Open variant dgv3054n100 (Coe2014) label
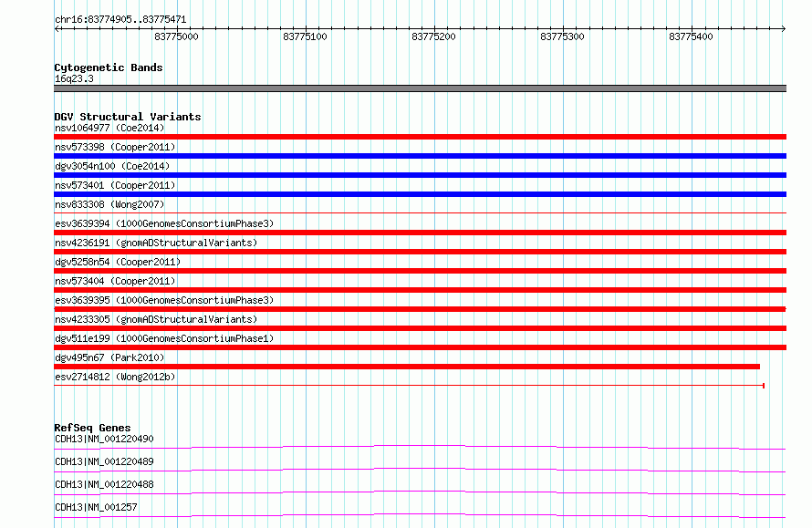Viewport: 812px width, 528px height. [112, 166]
